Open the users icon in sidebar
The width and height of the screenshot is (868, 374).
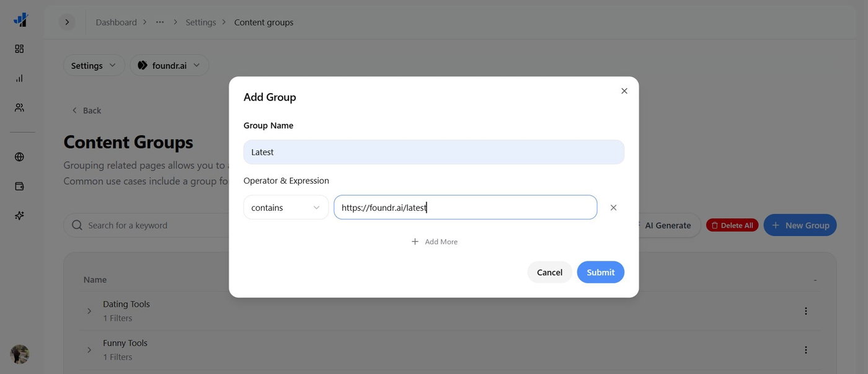(19, 107)
